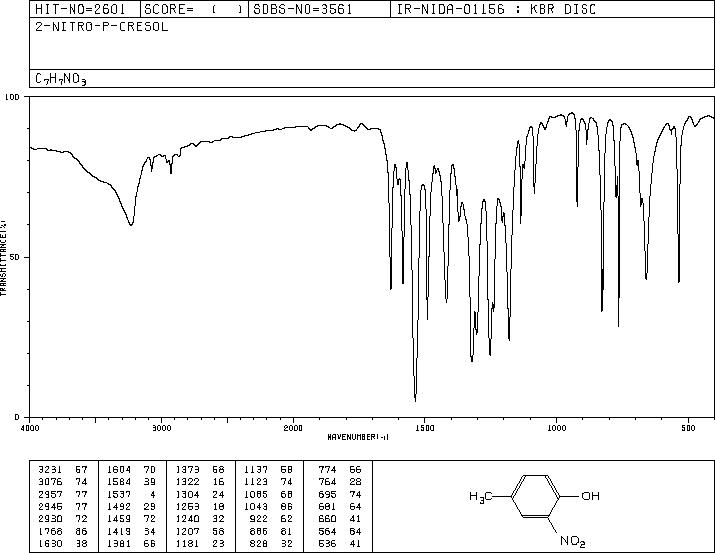Select the 764 peak table entry
This screenshot has height=553, width=715.
pos(340,482)
